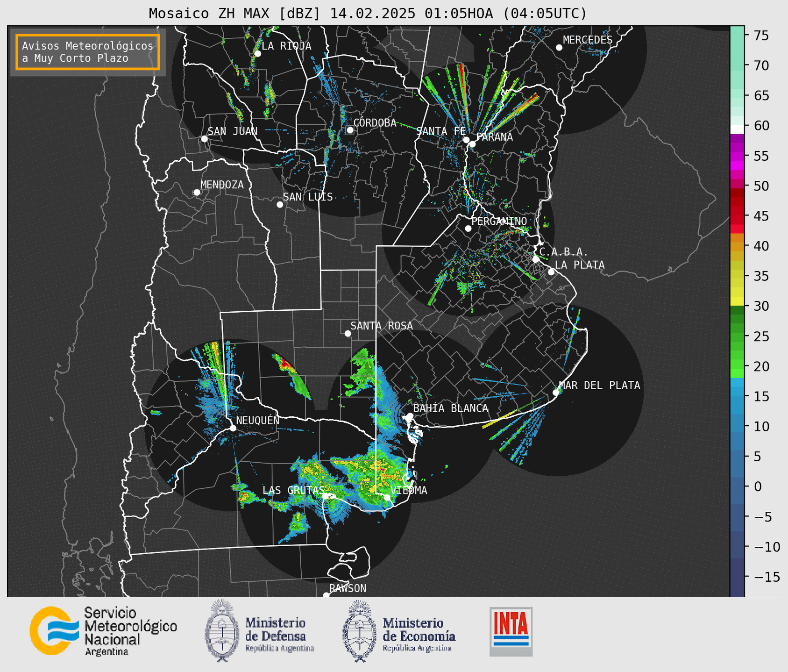The height and width of the screenshot is (672, 788).
Task: Select the Bahía Blanca city marker dot
Action: 410,416
